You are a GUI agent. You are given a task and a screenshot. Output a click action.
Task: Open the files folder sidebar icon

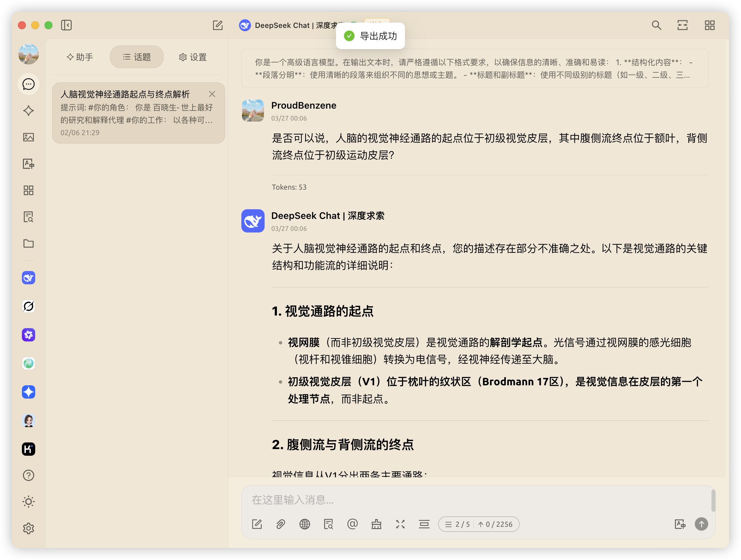coord(29,244)
